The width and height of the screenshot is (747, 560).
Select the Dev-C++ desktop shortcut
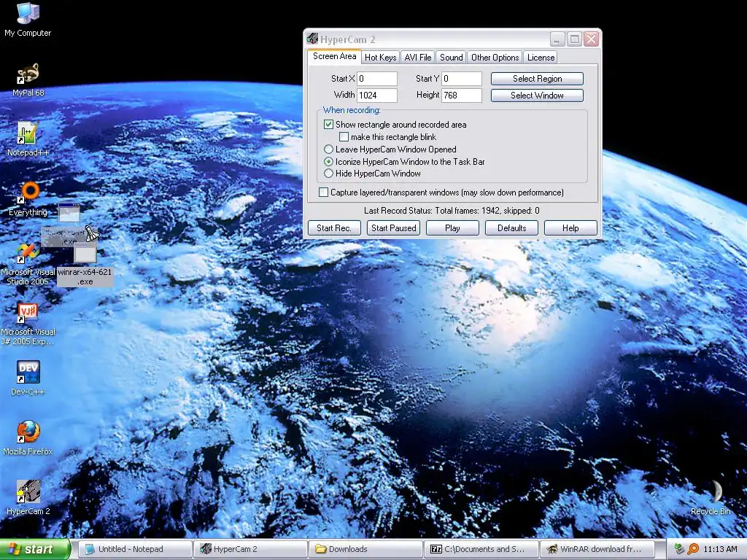click(x=28, y=378)
